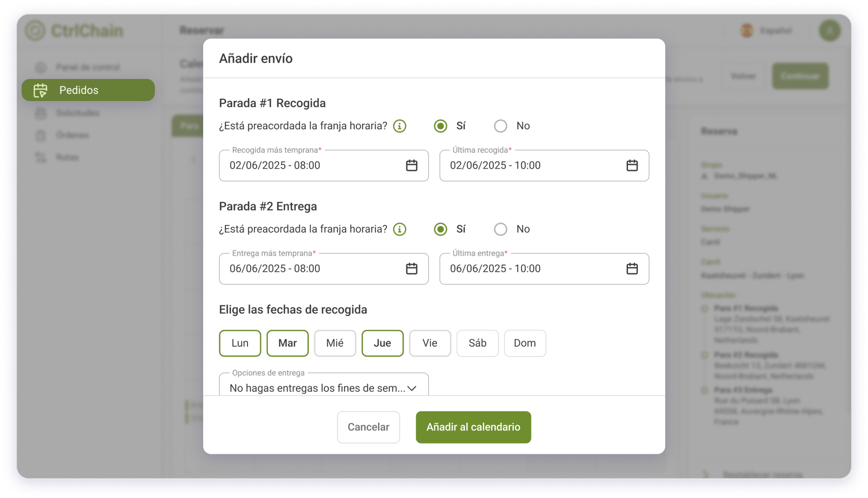868x498 pixels.
Task: Click the Spanish flag language icon
Action: click(x=747, y=30)
